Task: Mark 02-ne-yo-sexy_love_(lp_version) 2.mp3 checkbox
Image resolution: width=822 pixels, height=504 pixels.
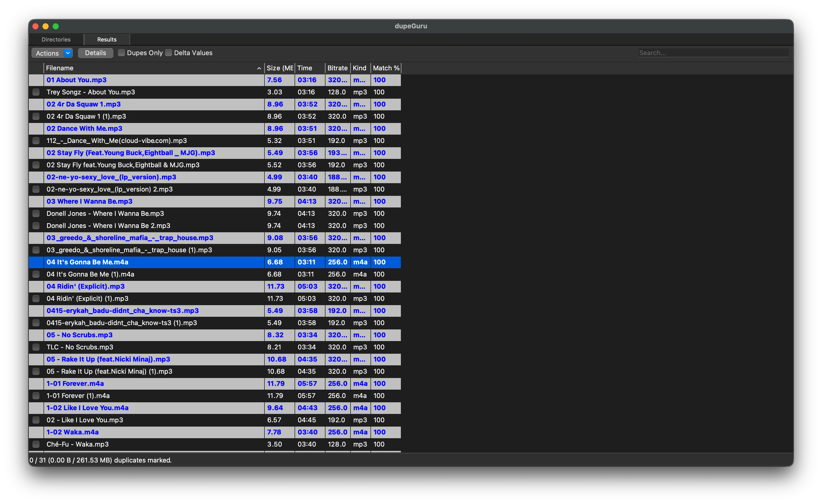Action: [36, 189]
